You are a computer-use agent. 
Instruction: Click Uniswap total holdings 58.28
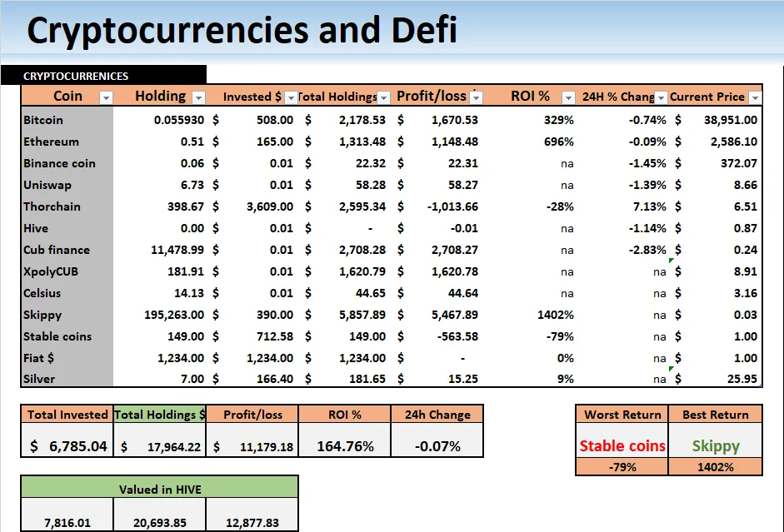click(x=371, y=185)
